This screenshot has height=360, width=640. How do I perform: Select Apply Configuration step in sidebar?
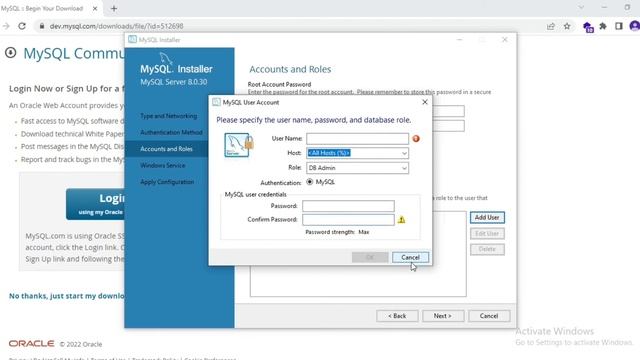tap(167, 182)
